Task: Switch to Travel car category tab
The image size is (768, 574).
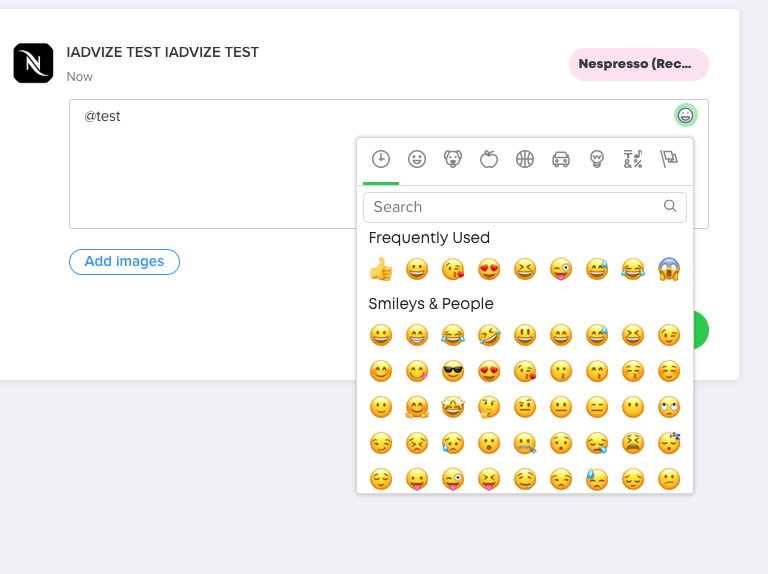Action: (561, 159)
